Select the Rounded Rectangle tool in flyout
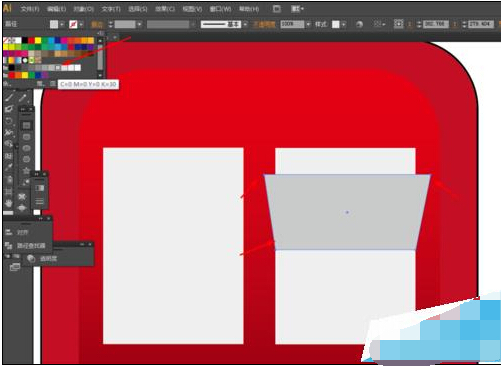 coord(26,137)
